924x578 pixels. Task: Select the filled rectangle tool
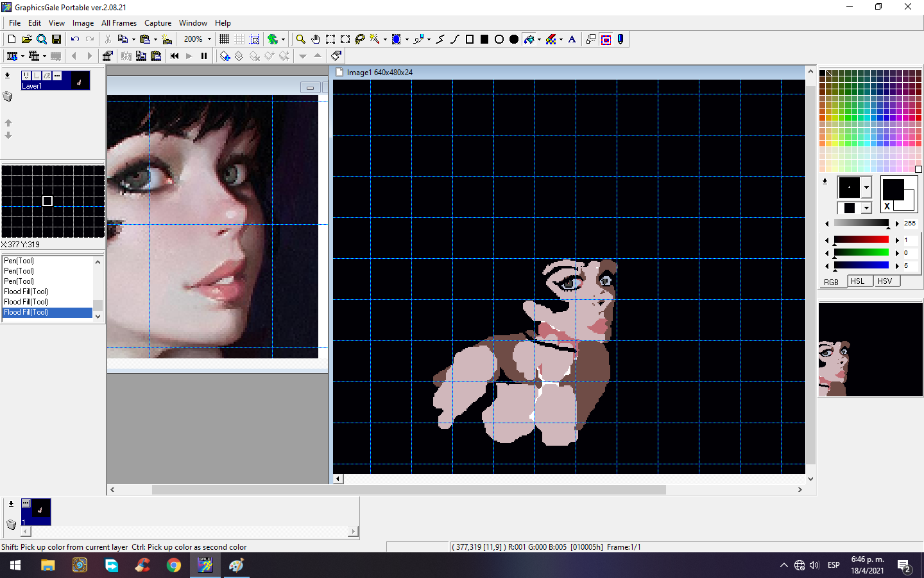coord(484,39)
